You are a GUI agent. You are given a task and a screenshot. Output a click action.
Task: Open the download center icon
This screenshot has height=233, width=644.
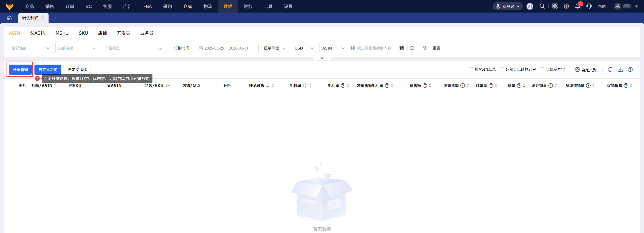(x=566, y=6)
